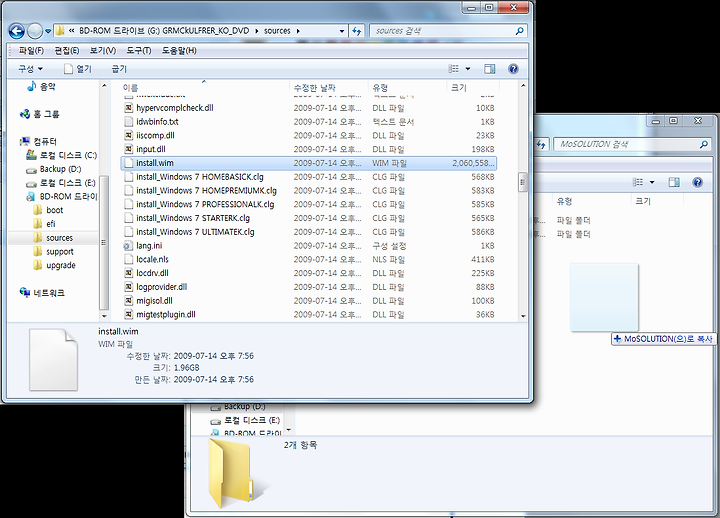Click the Back navigation arrow
The width and height of the screenshot is (720, 518).
coord(17,31)
